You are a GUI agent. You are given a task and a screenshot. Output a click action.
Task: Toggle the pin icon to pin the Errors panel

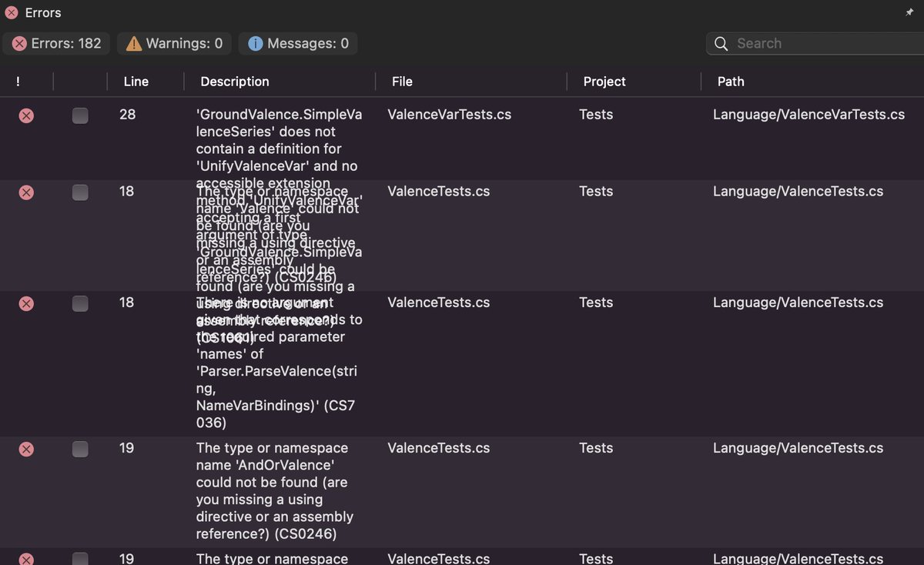tap(909, 12)
